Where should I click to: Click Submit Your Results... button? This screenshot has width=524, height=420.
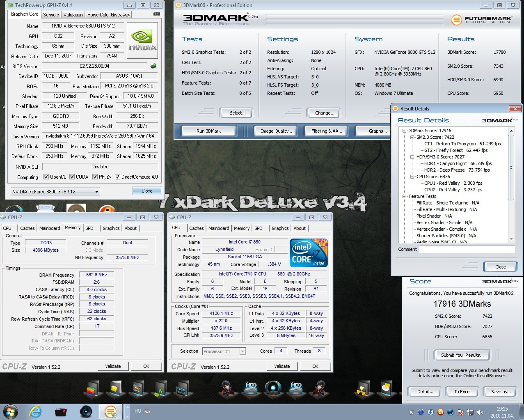pyautogui.click(x=462, y=355)
